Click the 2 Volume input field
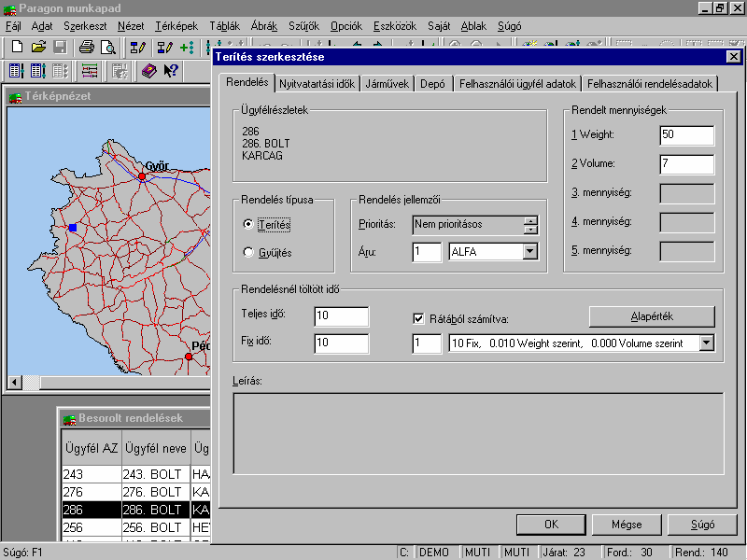This screenshot has width=747, height=560. [x=687, y=164]
